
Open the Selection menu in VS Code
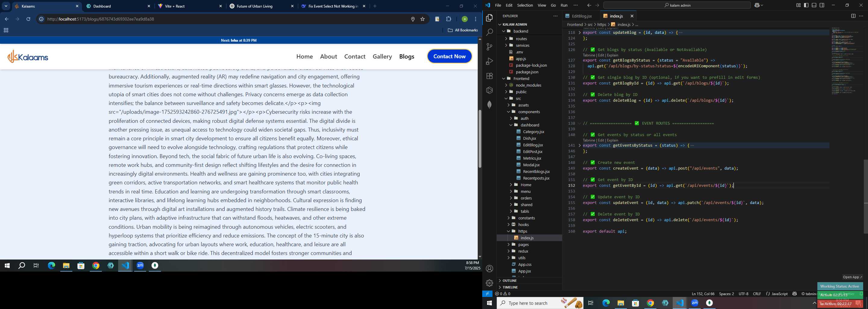pyautogui.click(x=525, y=5)
